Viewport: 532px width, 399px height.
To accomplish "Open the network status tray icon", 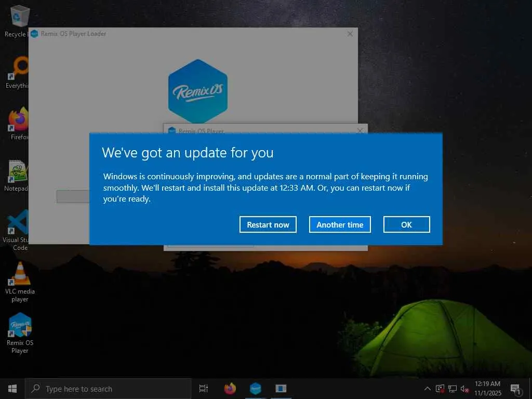I will click(x=453, y=389).
